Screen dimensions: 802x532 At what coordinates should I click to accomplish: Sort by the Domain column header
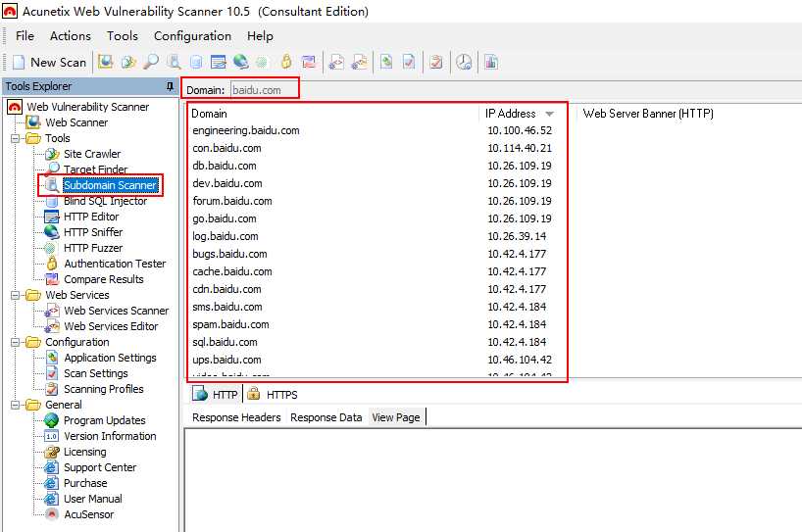tap(333, 114)
